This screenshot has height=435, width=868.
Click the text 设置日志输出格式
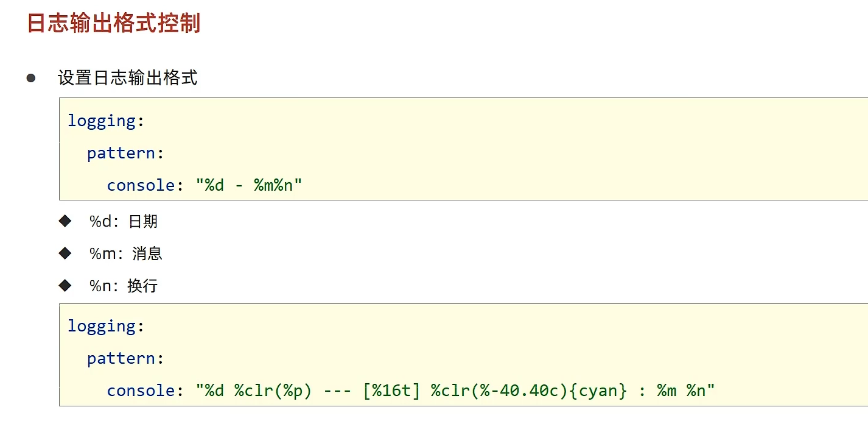click(x=128, y=78)
